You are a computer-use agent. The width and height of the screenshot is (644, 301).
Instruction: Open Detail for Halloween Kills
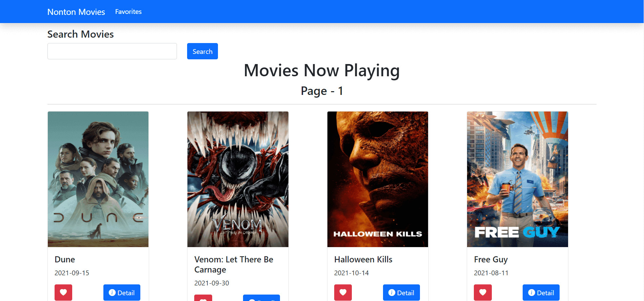(x=401, y=292)
